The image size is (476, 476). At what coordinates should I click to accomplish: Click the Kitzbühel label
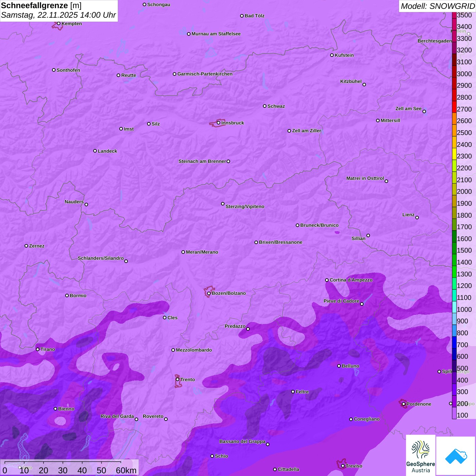click(x=351, y=81)
